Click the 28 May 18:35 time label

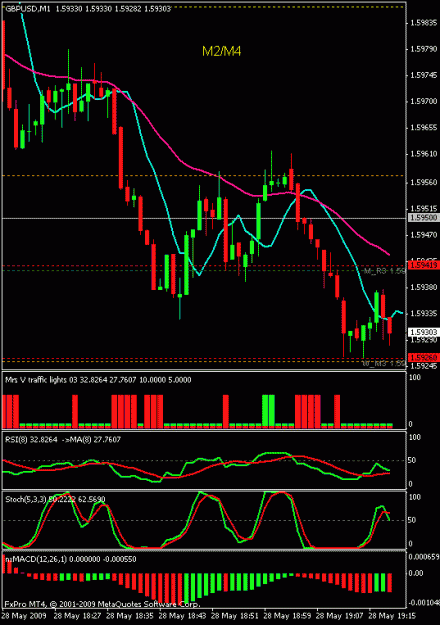click(130, 615)
